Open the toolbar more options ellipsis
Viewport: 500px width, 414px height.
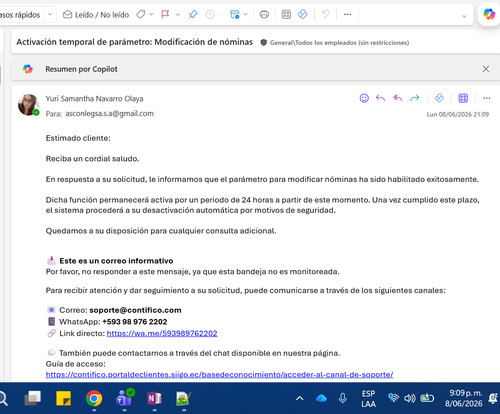pos(347,14)
